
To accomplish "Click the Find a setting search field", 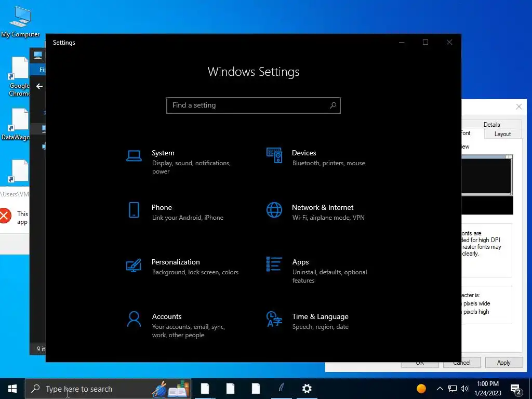I will [x=254, y=105].
